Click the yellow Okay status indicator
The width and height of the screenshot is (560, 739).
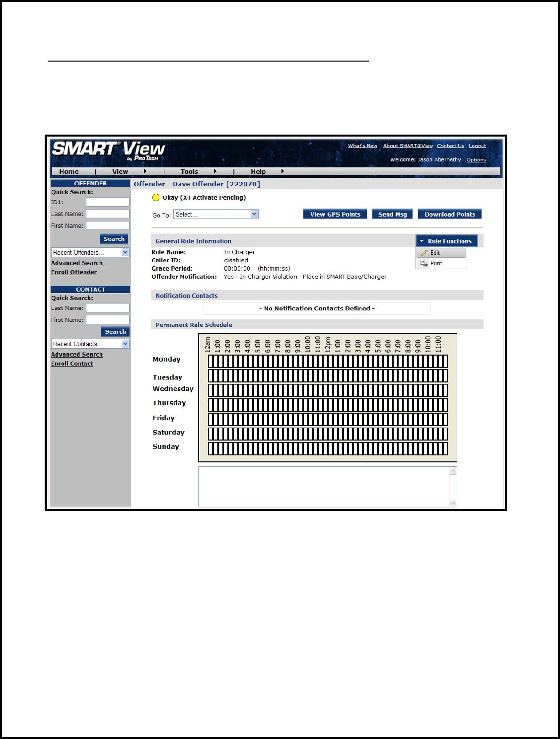tap(155, 197)
